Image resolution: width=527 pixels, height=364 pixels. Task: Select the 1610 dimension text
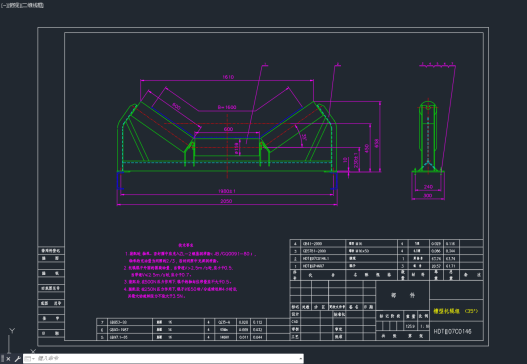[228, 77]
